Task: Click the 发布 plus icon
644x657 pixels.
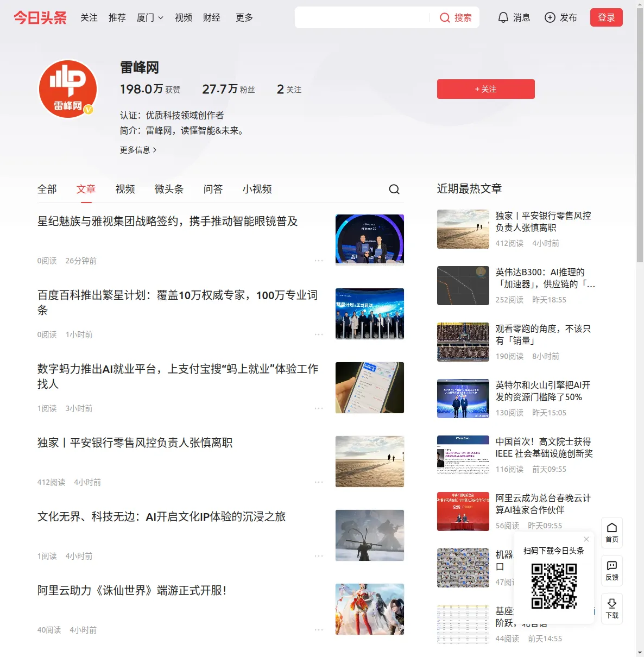Action: pos(550,17)
